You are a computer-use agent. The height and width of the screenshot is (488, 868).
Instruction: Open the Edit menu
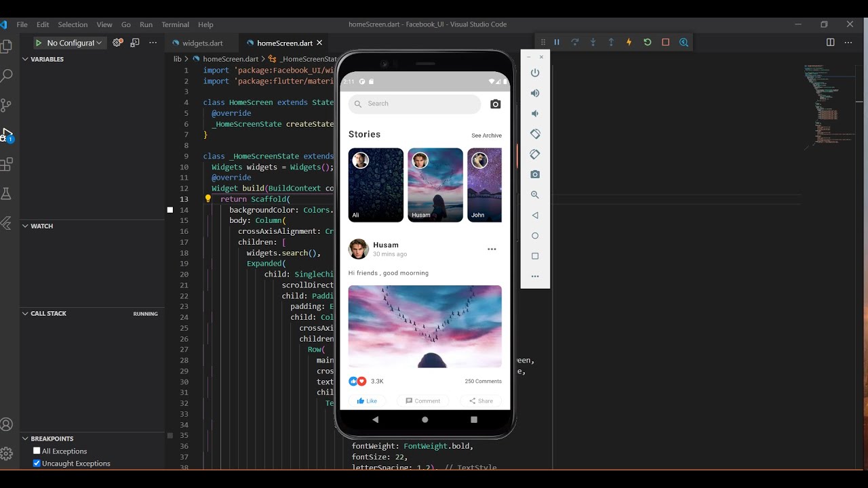[x=43, y=24]
